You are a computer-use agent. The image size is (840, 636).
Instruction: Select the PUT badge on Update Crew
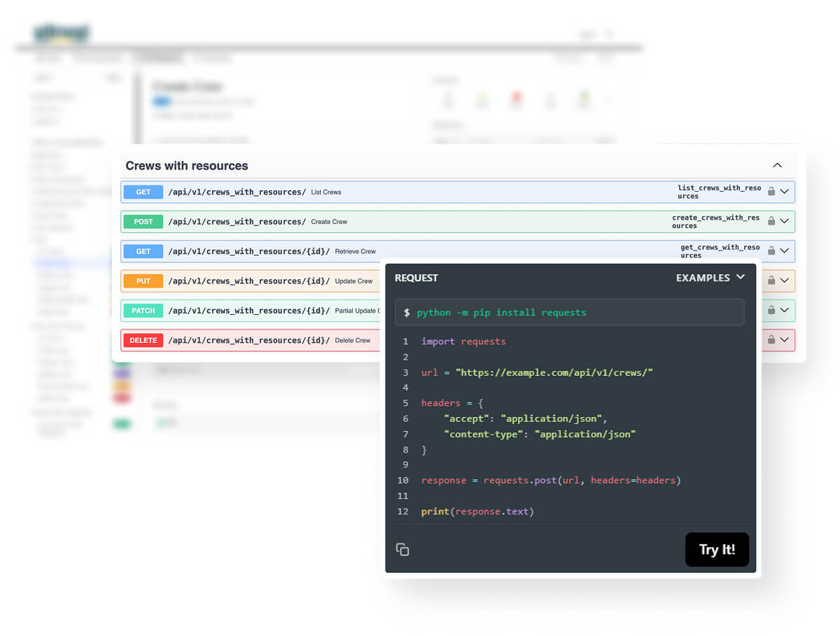pyautogui.click(x=142, y=281)
